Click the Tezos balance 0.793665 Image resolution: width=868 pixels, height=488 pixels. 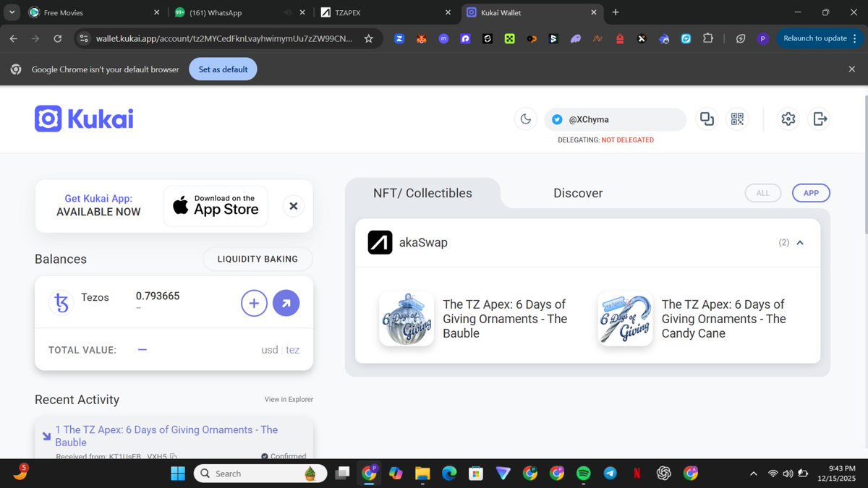(158, 296)
